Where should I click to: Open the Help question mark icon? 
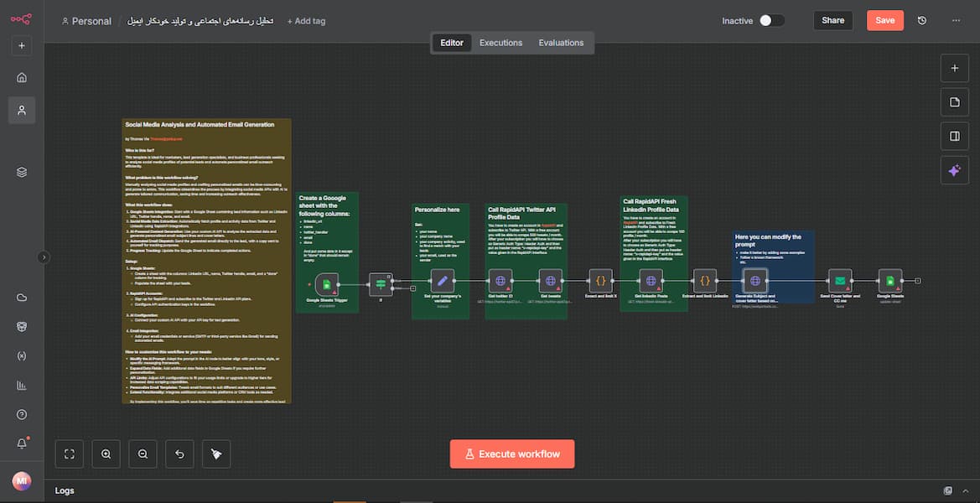click(22, 415)
